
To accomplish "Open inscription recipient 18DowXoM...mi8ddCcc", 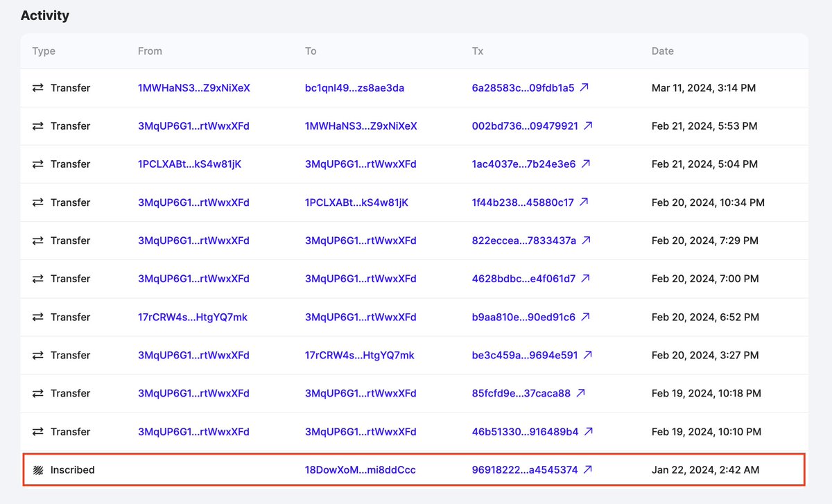I will pos(360,470).
